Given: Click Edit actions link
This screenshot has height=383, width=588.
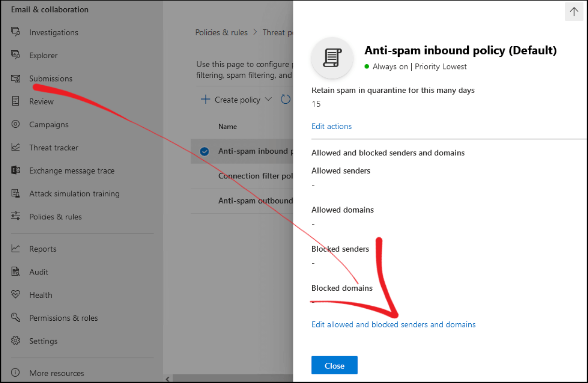Looking at the screenshot, I should 331,126.
